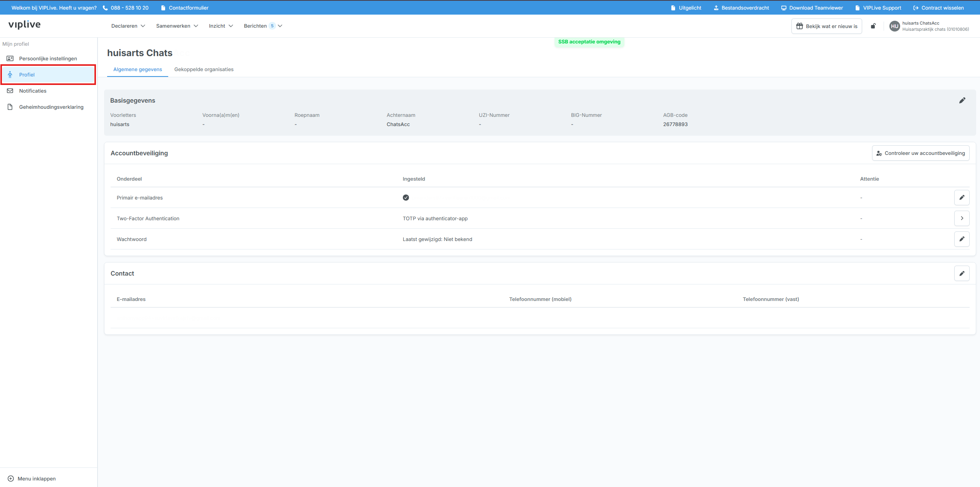Open Notificaties in the sidebar
This screenshot has width=980, height=487.
coord(48,91)
